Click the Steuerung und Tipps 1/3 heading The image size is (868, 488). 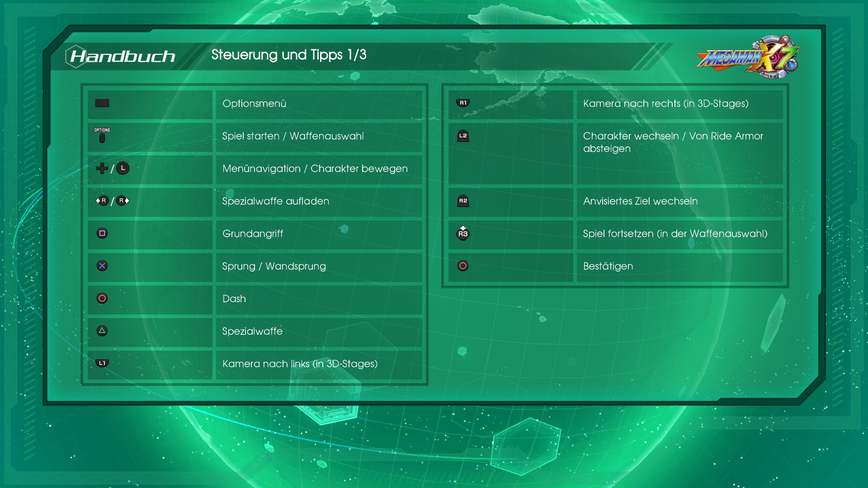pos(289,55)
